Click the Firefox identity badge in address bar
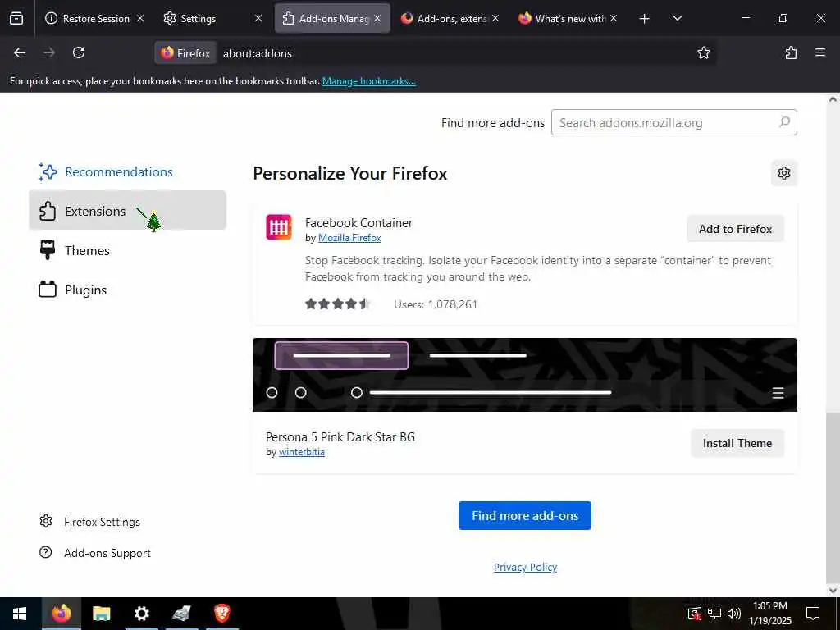Screen dimensions: 840x630 coord(185,53)
